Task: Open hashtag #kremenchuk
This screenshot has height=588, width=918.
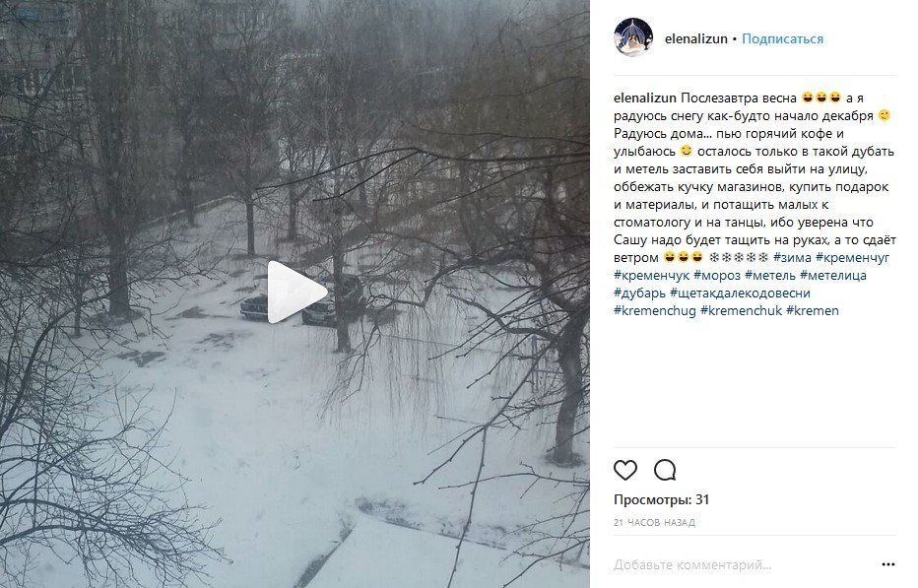Action: tap(741, 310)
